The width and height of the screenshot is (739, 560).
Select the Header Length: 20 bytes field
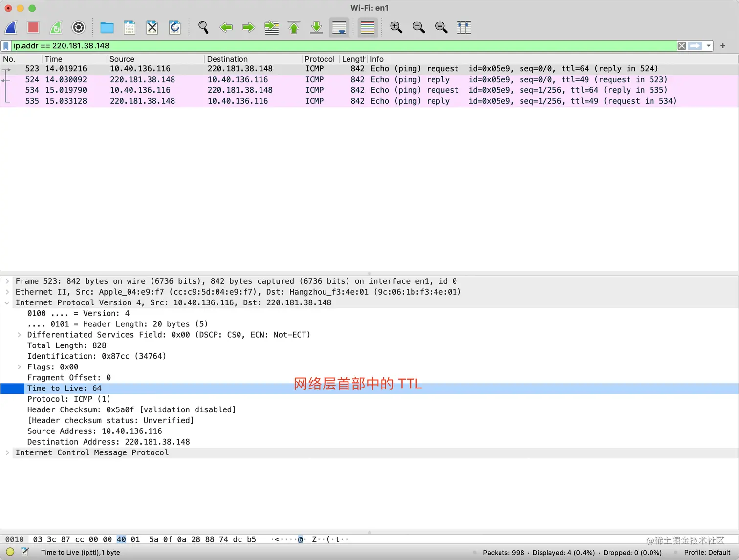tap(117, 324)
